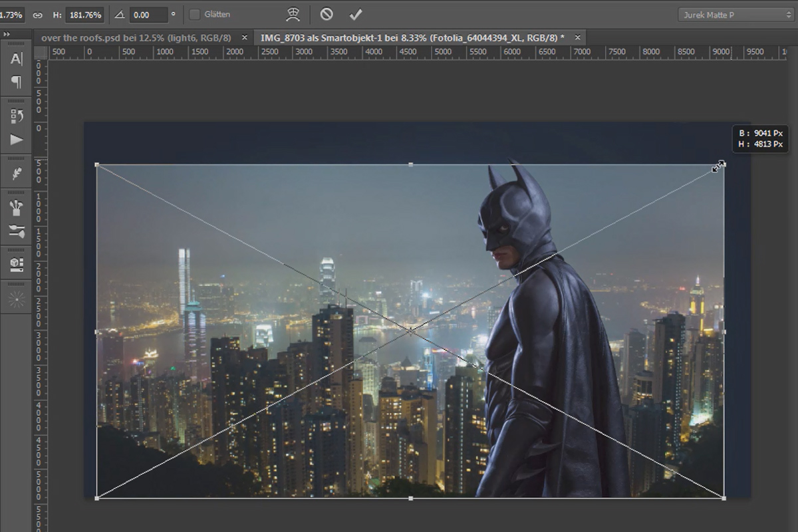This screenshot has height=532, width=798.
Task: Open the History panel icon
Action: pos(17,116)
